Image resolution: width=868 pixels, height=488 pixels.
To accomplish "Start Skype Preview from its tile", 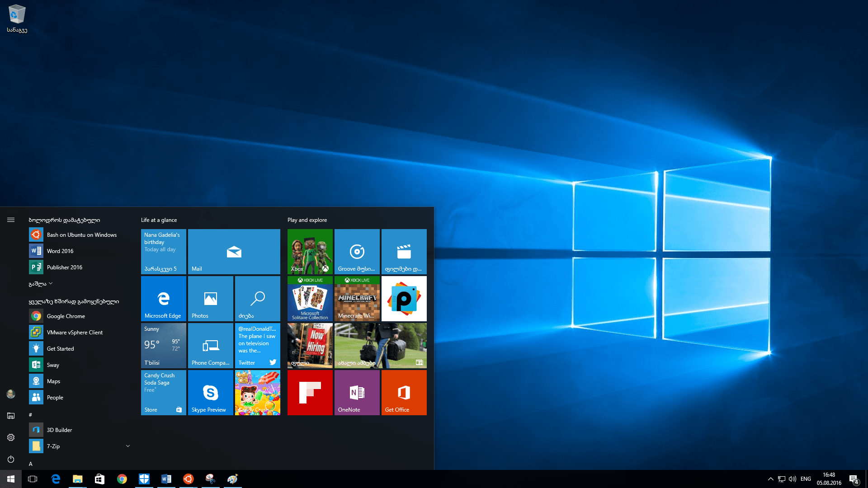I will [x=210, y=392].
